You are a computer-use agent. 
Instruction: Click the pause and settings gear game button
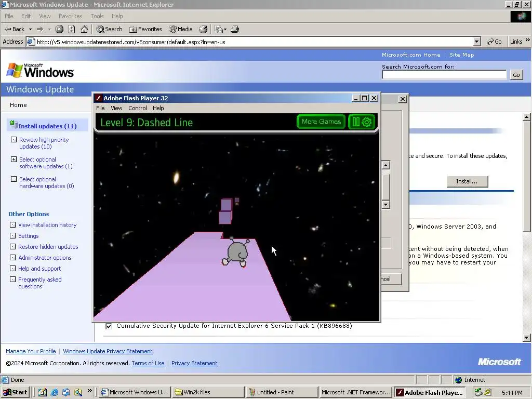pyautogui.click(x=362, y=122)
